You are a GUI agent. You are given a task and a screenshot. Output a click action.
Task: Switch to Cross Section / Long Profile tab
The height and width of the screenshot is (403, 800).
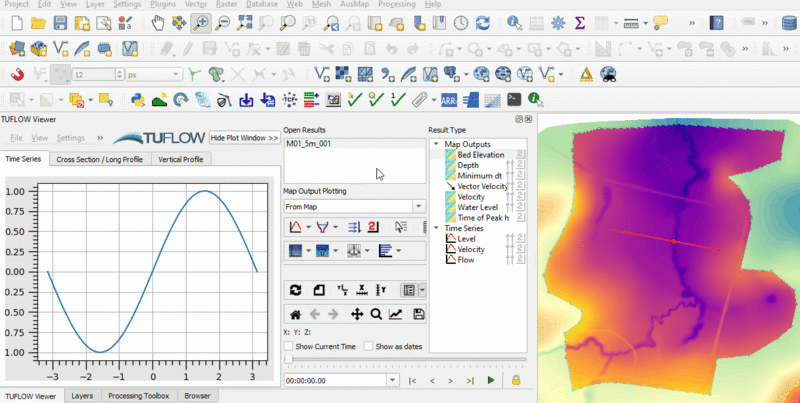point(99,159)
